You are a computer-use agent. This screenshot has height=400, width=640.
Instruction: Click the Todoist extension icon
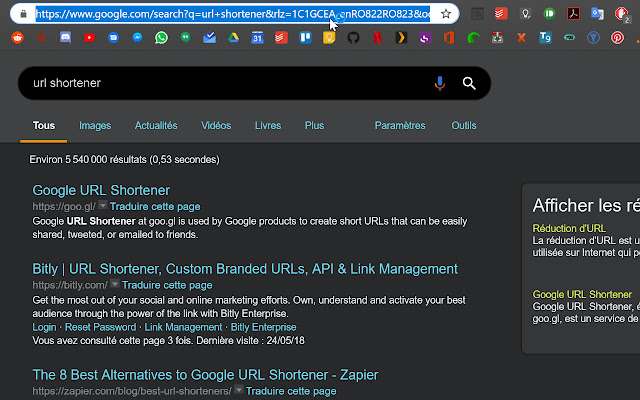501,13
